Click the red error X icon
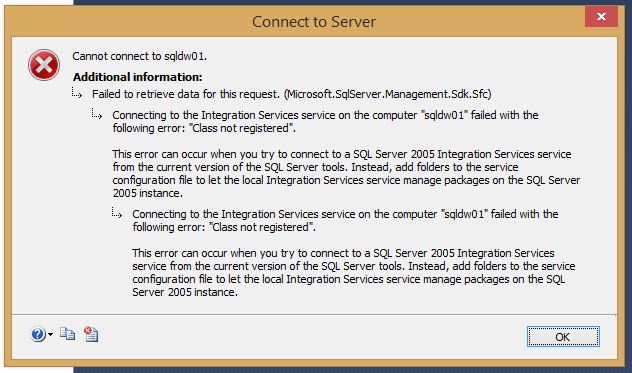632x373 pixels. pos(44,65)
